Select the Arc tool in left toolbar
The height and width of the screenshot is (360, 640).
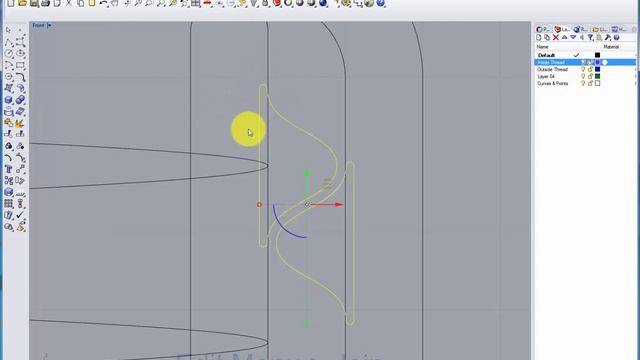point(9,65)
